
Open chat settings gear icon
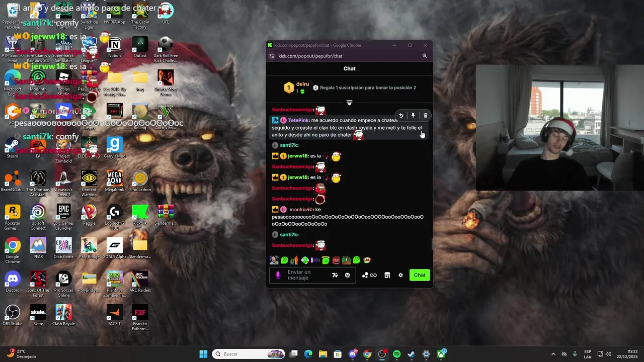coord(400,275)
